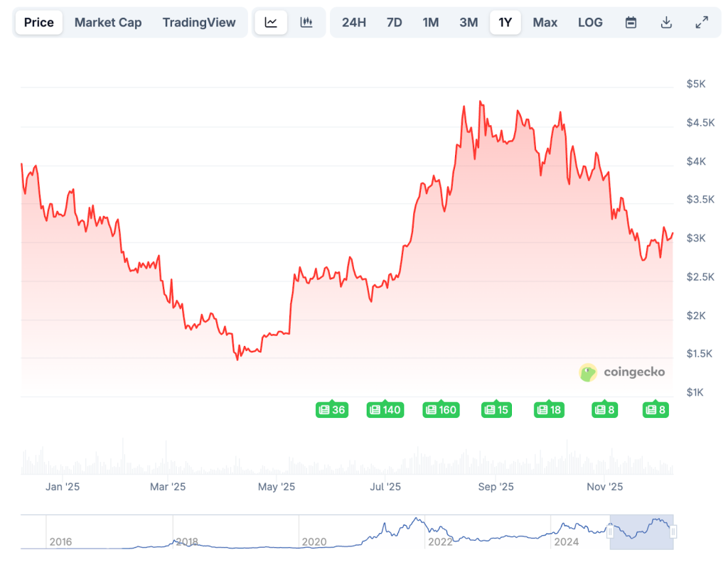Image resolution: width=728 pixels, height=567 pixels.
Task: Click news marker labeled 15
Action: click(496, 410)
